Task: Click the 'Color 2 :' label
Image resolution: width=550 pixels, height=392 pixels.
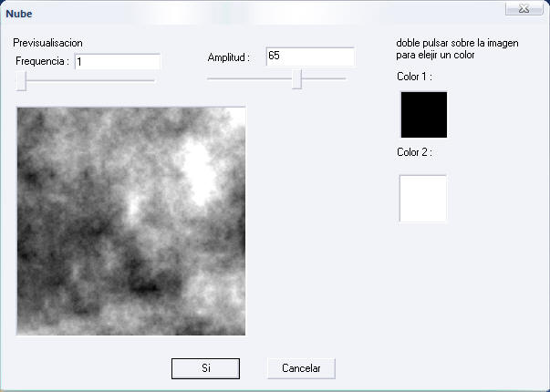Action: point(414,152)
